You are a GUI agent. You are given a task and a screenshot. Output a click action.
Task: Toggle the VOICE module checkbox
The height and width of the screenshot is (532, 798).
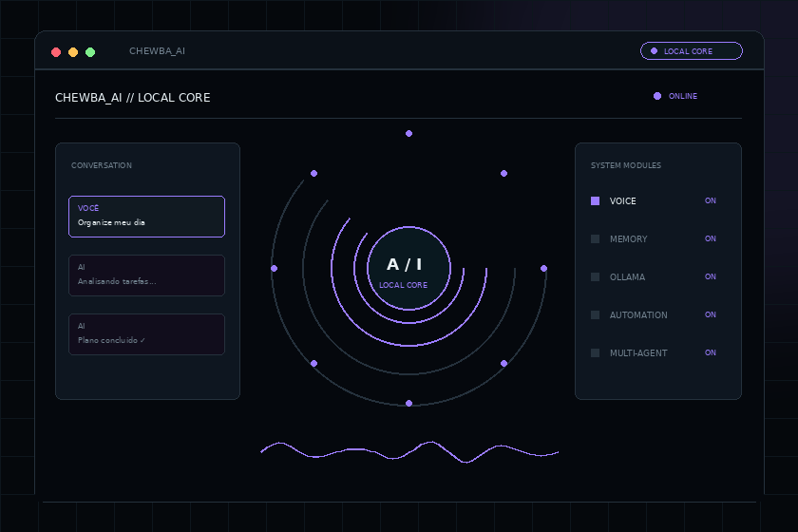[x=595, y=201]
